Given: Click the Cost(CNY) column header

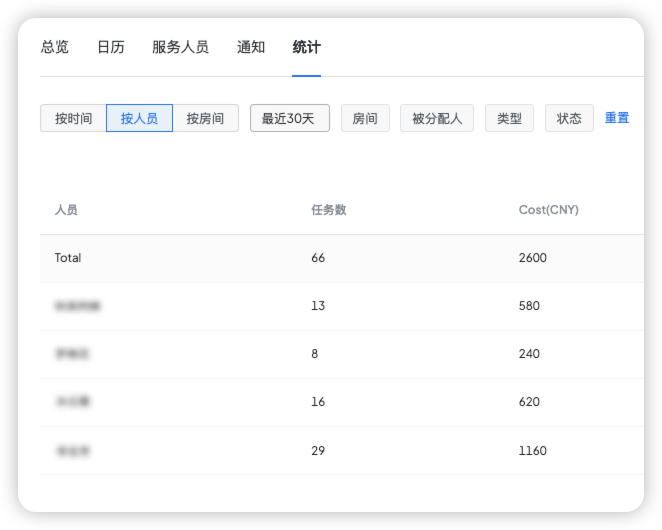Looking at the screenshot, I should tap(548, 210).
